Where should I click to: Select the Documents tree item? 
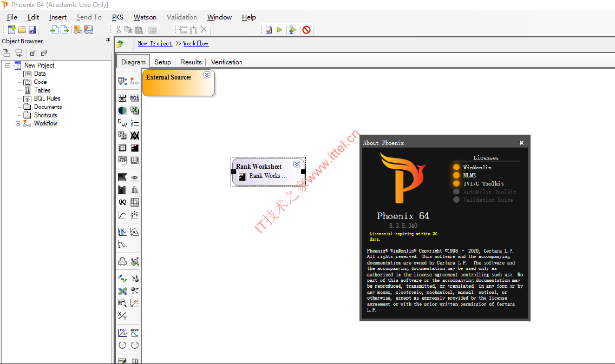pyautogui.click(x=48, y=107)
